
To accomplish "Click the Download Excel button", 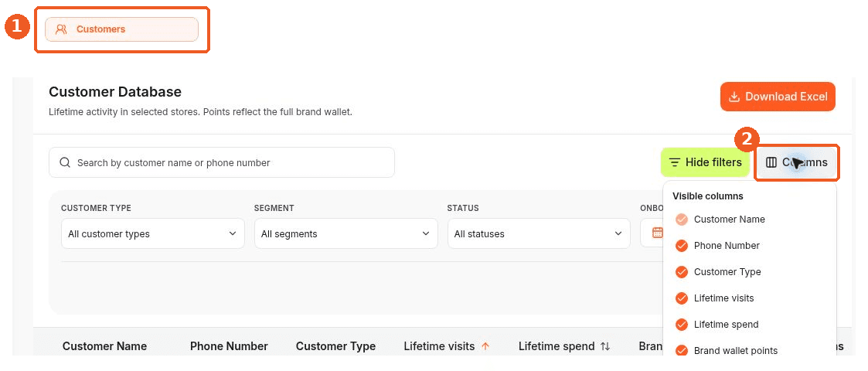I will [x=778, y=97].
